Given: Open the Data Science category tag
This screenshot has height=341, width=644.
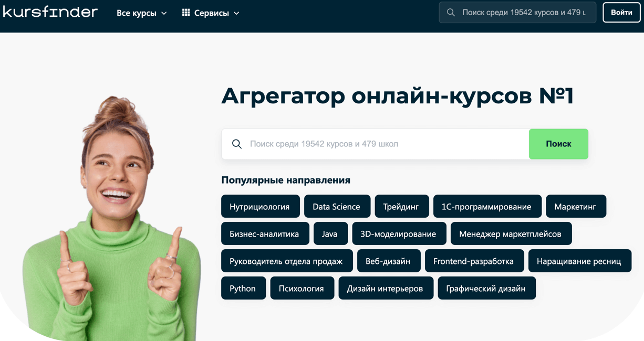Looking at the screenshot, I should 337,207.
